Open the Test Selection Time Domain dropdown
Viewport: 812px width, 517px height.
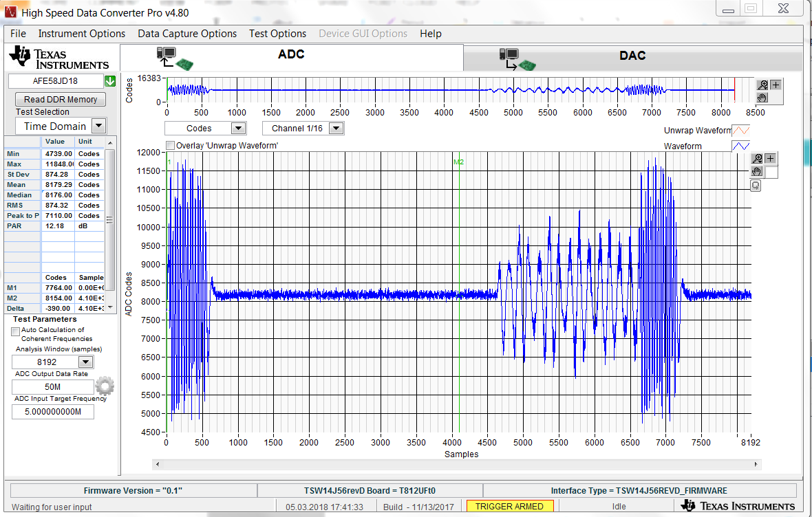[99, 126]
